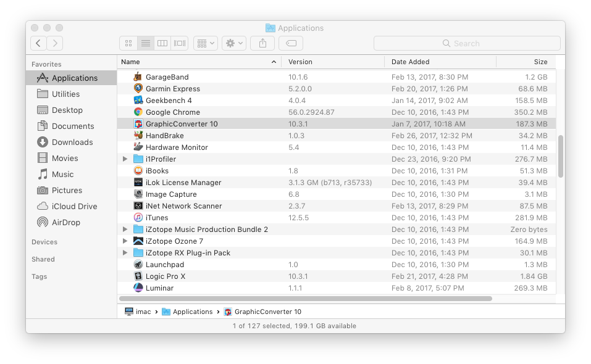Click GraphicConverter 10 in the path bar
The width and height of the screenshot is (591, 364).
point(262,312)
